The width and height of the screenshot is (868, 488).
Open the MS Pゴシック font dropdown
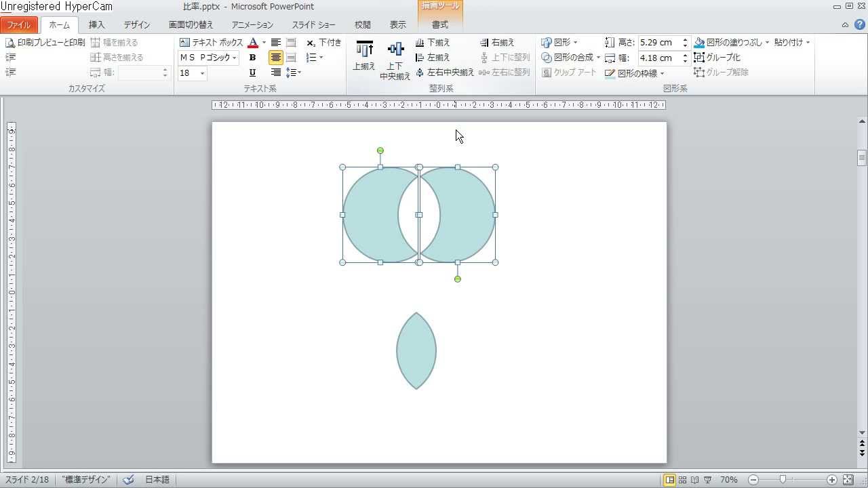(x=235, y=58)
